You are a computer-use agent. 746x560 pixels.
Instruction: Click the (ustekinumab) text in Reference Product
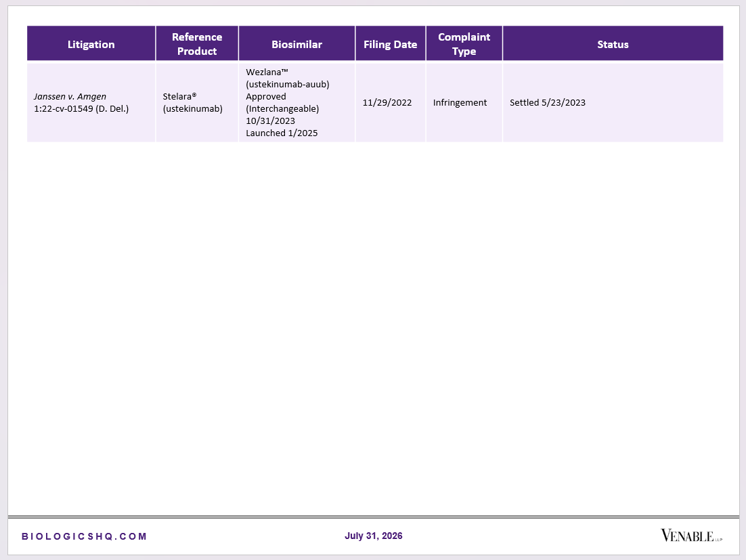193,108
